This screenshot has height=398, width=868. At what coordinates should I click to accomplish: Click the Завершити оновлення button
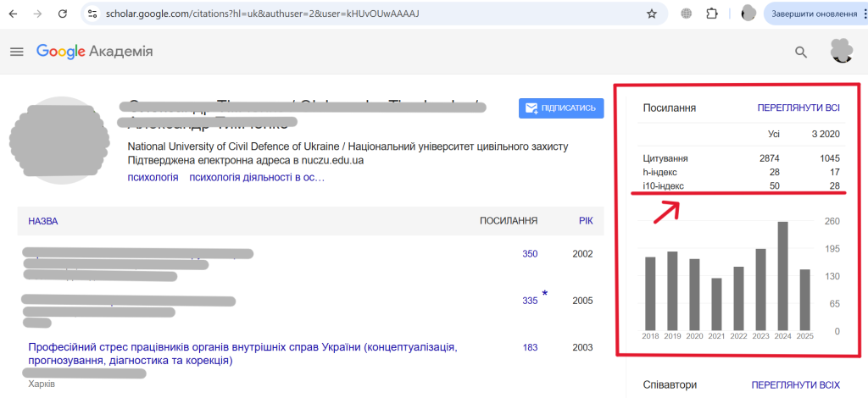(x=815, y=14)
